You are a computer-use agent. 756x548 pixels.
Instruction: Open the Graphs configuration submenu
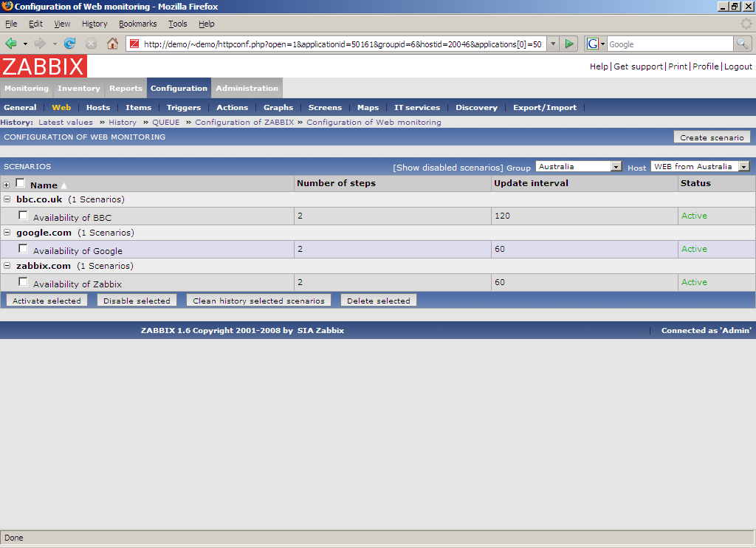(278, 108)
